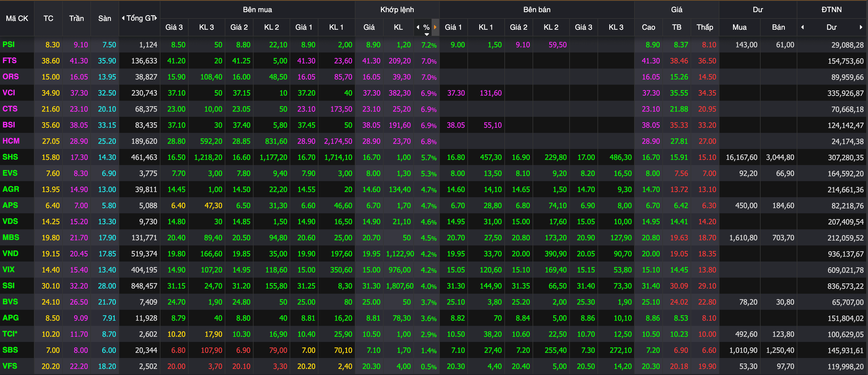Click the Bên mua group header
The height and width of the screenshot is (375, 868).
click(x=257, y=9)
